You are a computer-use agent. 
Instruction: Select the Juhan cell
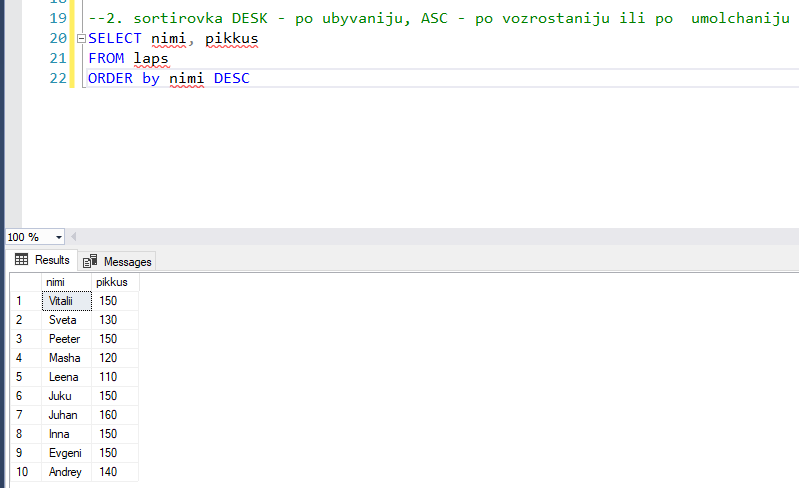67,415
